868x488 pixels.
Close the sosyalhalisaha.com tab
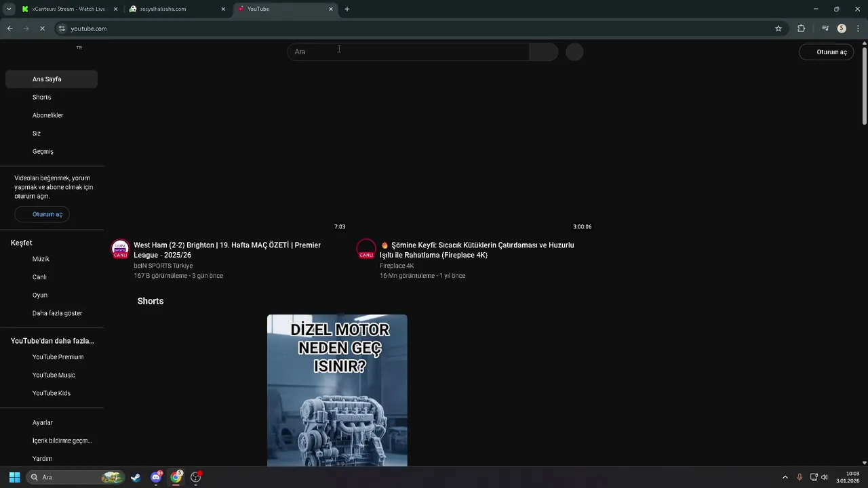click(x=223, y=9)
